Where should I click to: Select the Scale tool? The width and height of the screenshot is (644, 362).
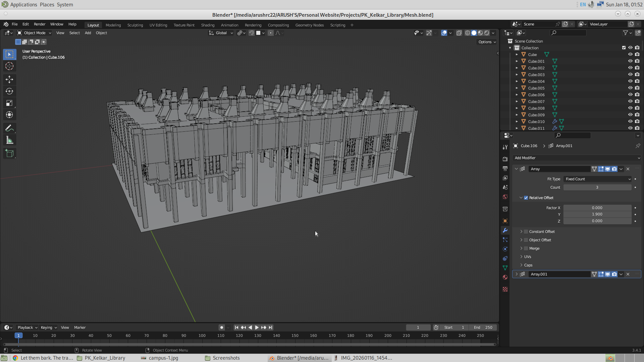click(9, 103)
